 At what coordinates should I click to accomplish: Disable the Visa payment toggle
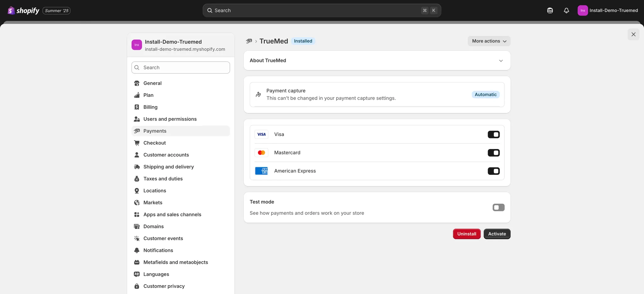(493, 134)
